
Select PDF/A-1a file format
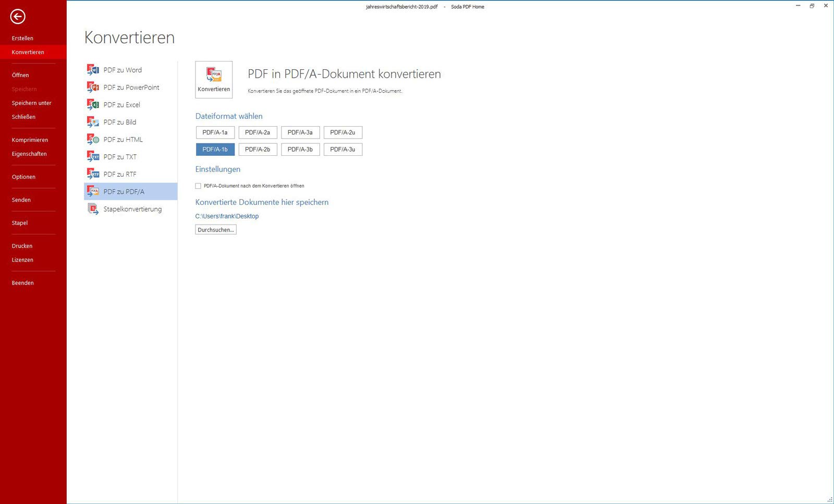pyautogui.click(x=215, y=132)
